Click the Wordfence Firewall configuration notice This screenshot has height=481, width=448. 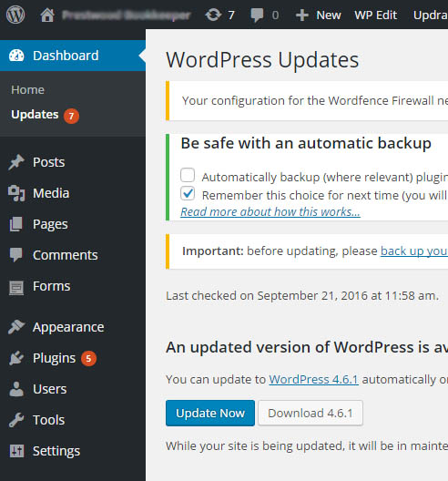[x=307, y=100]
